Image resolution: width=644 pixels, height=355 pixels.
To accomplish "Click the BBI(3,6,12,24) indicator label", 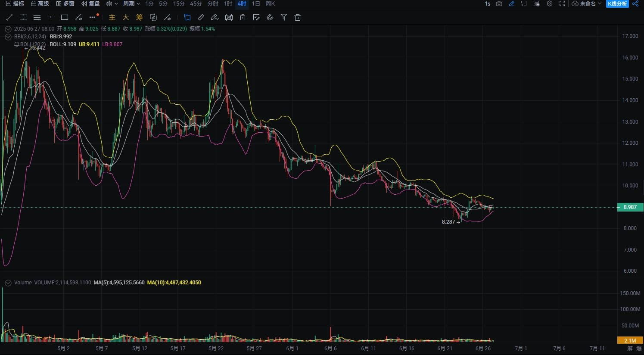I will tap(30, 37).
